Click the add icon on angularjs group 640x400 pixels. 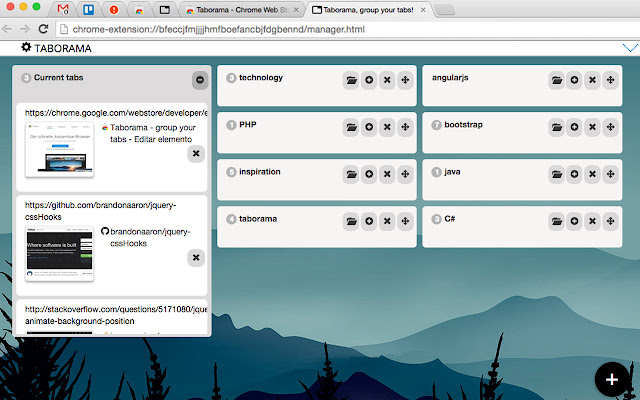574,80
